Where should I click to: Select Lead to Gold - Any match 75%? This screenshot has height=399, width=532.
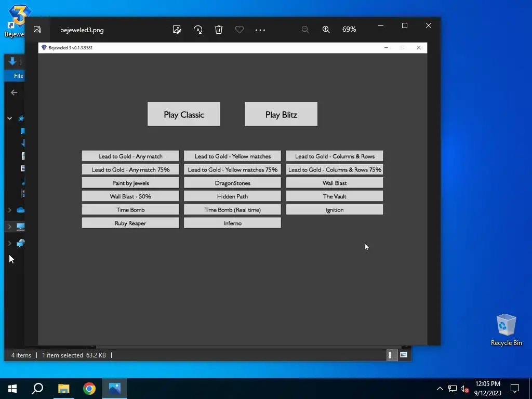[x=130, y=169]
